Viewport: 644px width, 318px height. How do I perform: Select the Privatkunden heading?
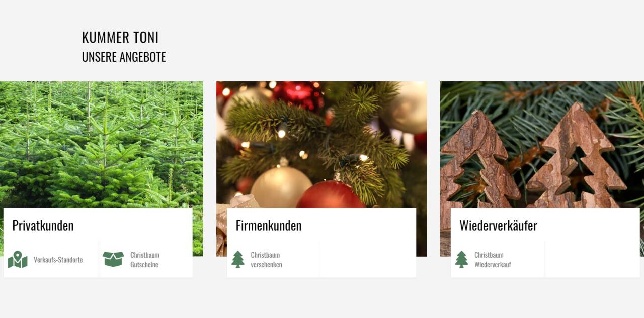[x=43, y=225]
